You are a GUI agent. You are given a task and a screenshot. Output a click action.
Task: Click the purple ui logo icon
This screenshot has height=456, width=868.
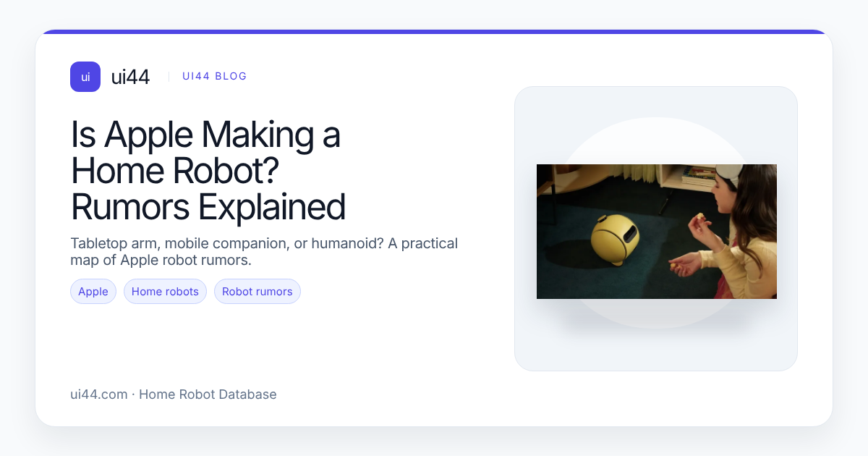[x=85, y=77]
